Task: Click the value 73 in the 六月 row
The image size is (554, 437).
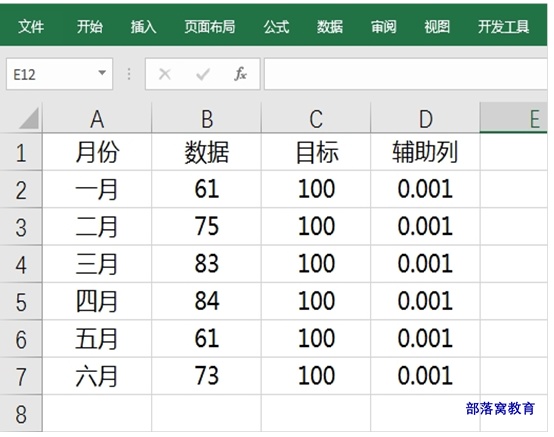Action: (x=207, y=377)
